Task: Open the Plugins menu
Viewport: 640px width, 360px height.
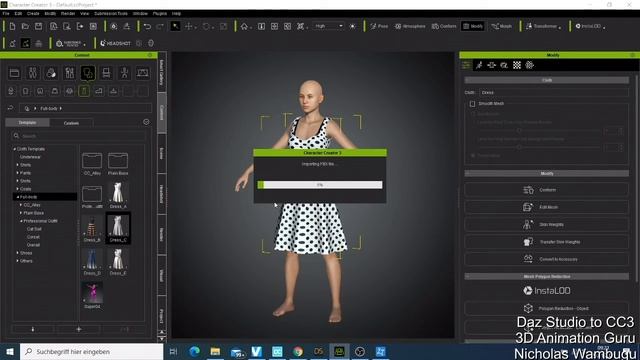Action: [160, 13]
